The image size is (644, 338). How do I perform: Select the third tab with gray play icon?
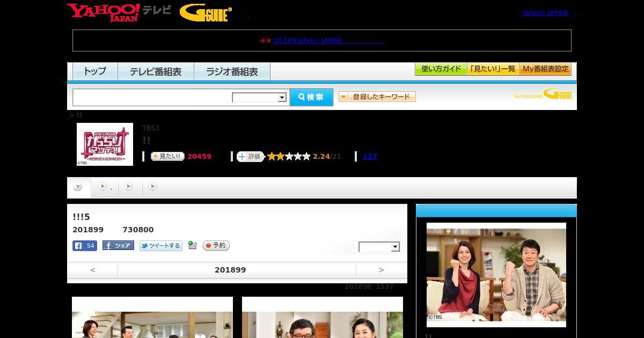129,187
